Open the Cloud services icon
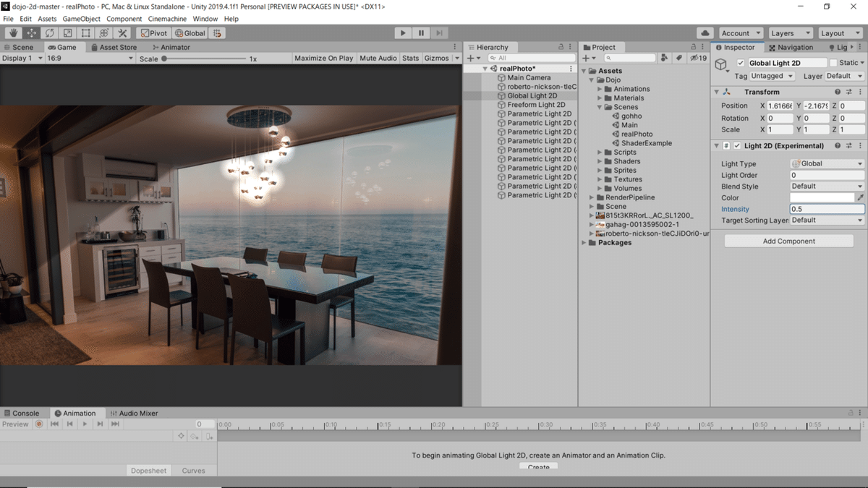868x488 pixels. (x=705, y=33)
